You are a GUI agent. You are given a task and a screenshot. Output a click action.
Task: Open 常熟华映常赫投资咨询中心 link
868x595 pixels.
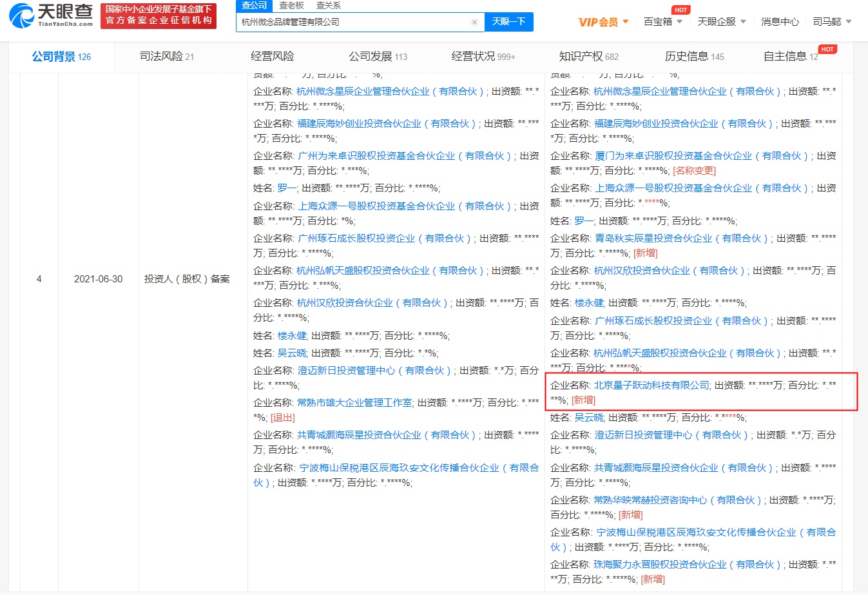point(678,500)
